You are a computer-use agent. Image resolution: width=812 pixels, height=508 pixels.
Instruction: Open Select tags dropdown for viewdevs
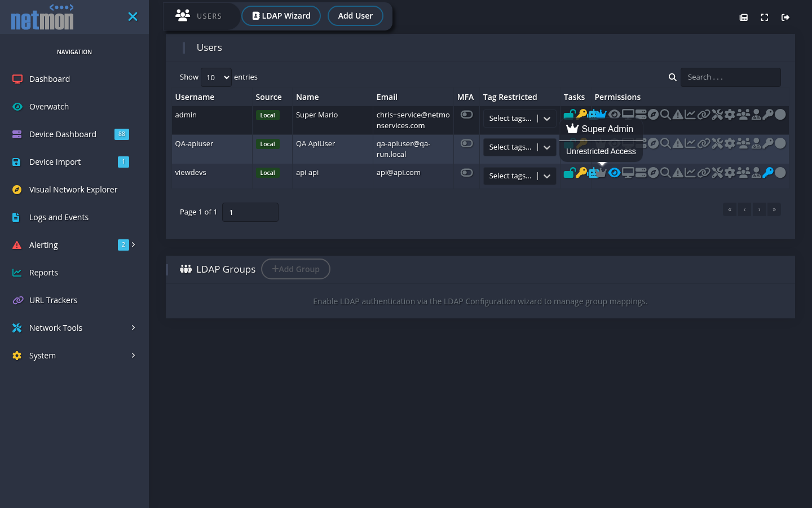point(519,176)
